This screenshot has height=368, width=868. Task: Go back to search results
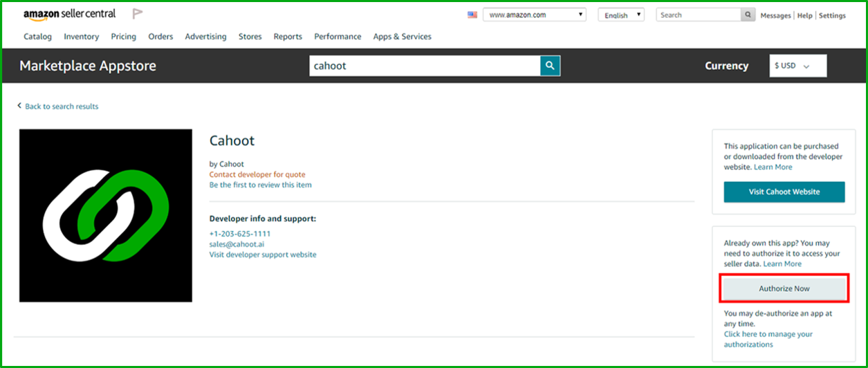[62, 107]
